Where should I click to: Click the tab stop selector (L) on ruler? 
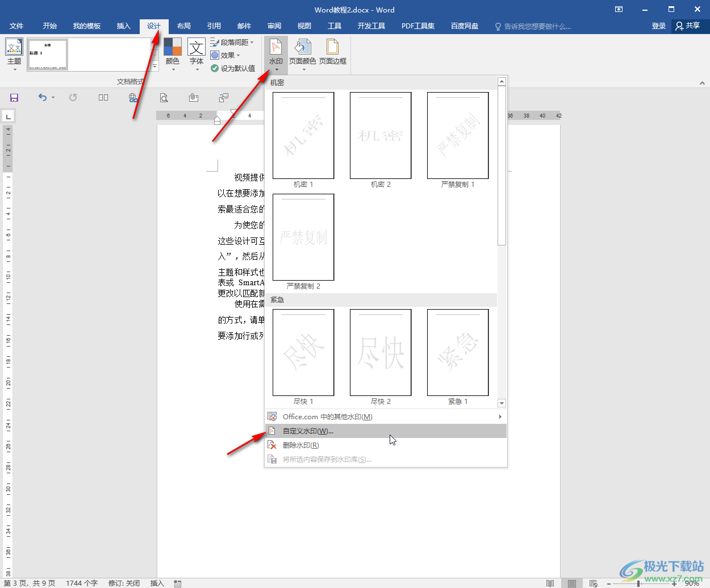pos(8,116)
